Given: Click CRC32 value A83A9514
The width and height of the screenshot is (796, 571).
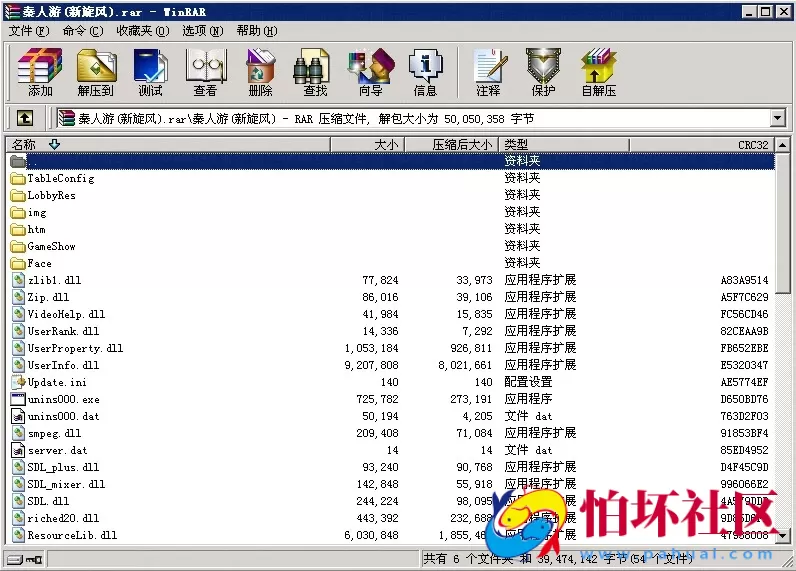Looking at the screenshot, I should (744, 280).
